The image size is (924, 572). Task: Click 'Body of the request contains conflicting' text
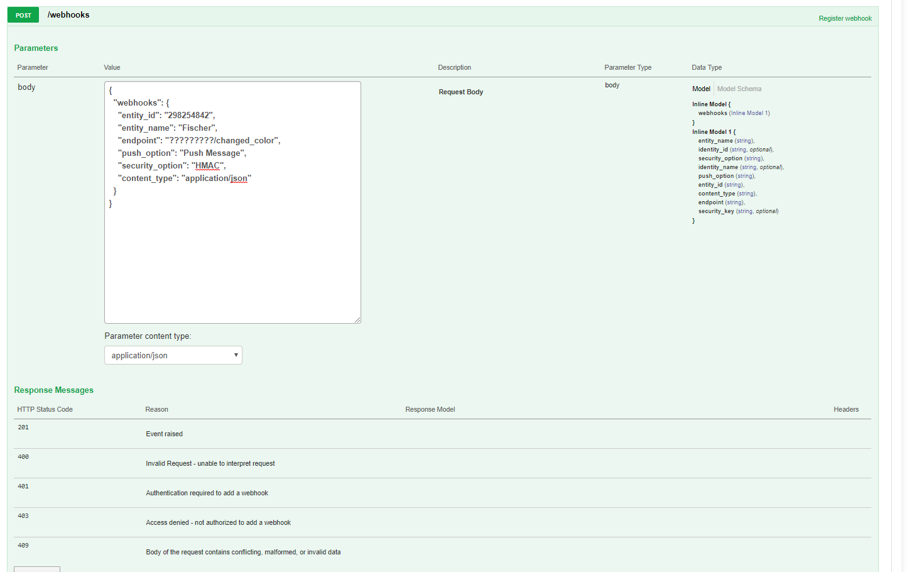[x=243, y=553]
